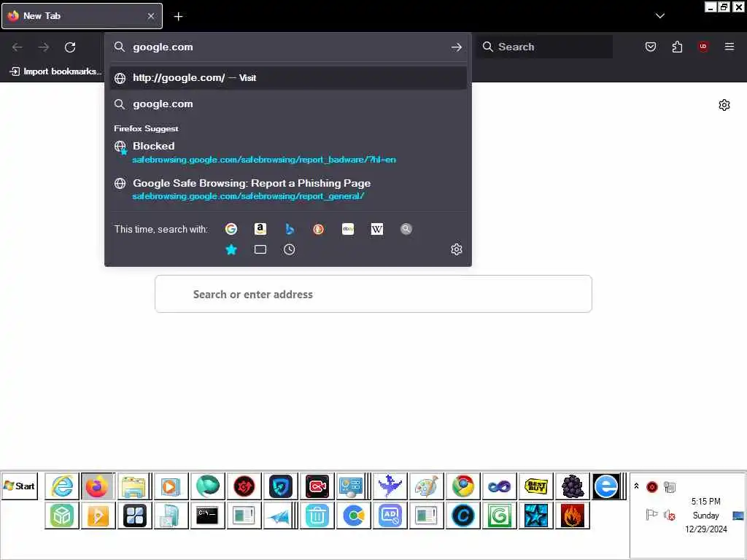The image size is (747, 560).
Task: Click the page Search or enter address field
Action: point(373,294)
